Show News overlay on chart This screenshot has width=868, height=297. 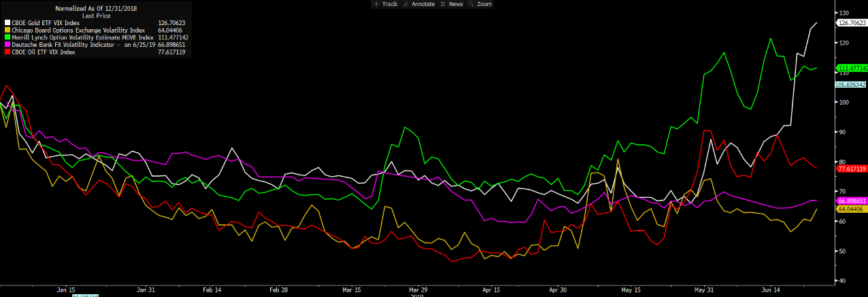pyautogui.click(x=452, y=4)
